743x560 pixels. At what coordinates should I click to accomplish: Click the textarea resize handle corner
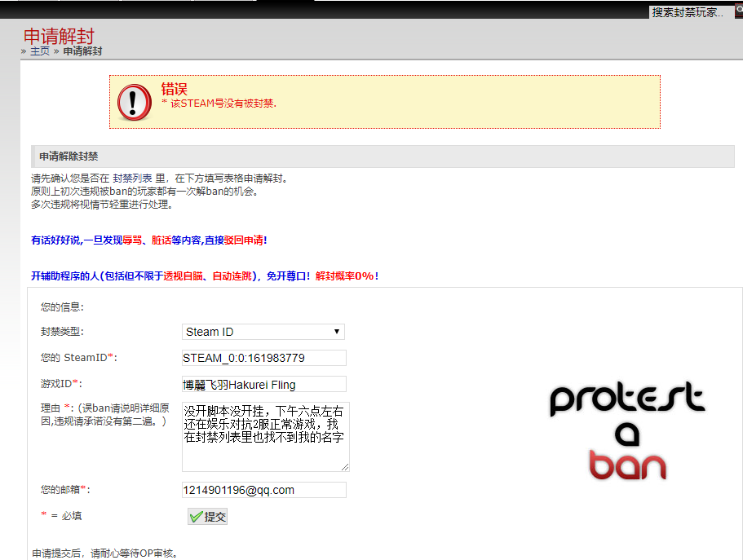tap(345, 467)
